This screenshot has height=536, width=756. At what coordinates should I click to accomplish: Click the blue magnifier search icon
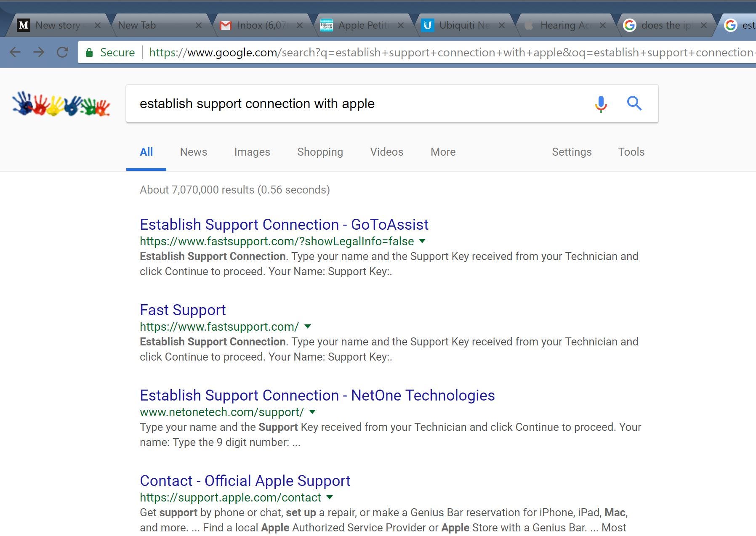(634, 103)
